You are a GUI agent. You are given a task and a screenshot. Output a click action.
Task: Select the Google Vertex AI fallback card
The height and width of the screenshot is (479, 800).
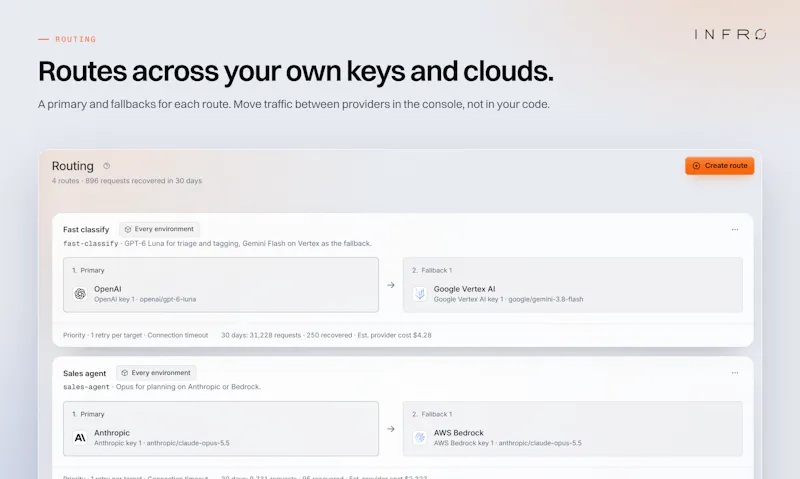pyautogui.click(x=572, y=285)
